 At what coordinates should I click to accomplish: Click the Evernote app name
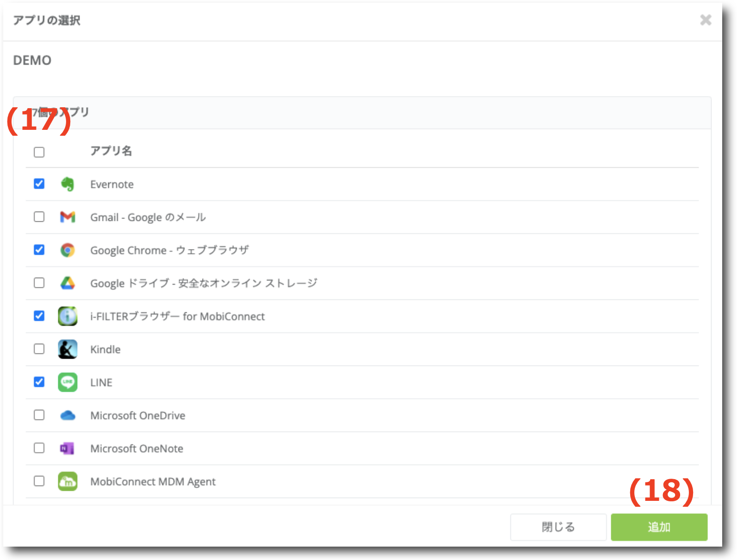pyautogui.click(x=112, y=184)
